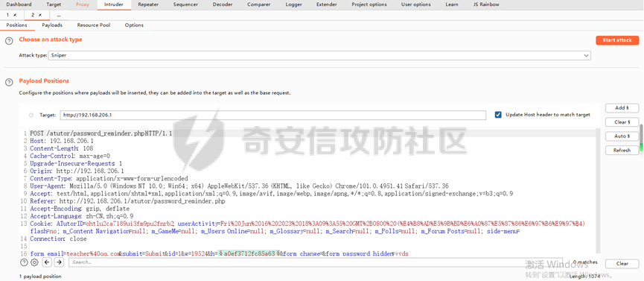Close Intruder attack tab 1
Screen dimensions: 644x281
tap(15, 15)
